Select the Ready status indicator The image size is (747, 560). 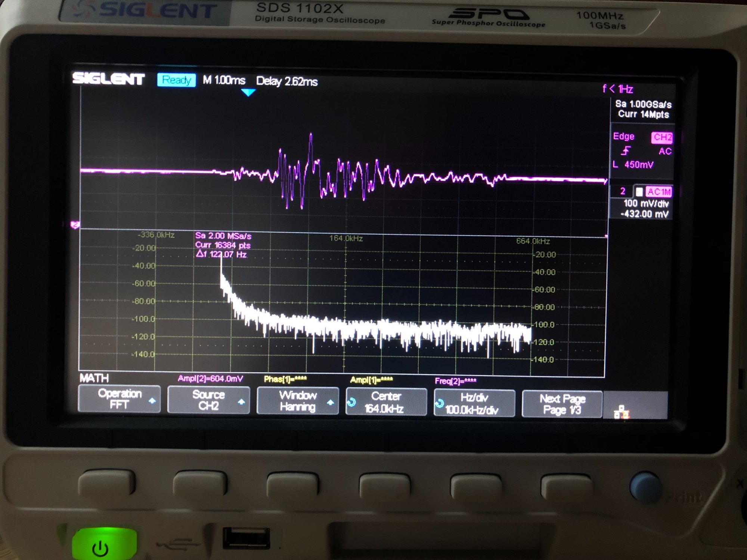tap(176, 80)
